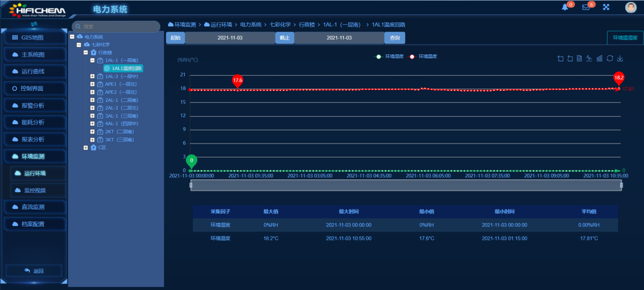Toggle red temperature series in chart legend
The height and width of the screenshot is (290, 644).
click(423, 56)
